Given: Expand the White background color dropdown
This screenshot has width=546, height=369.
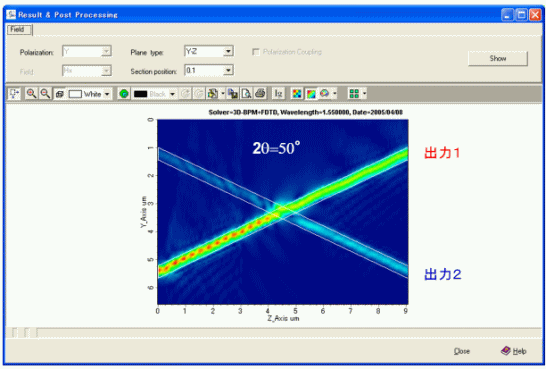Looking at the screenshot, I should [107, 94].
